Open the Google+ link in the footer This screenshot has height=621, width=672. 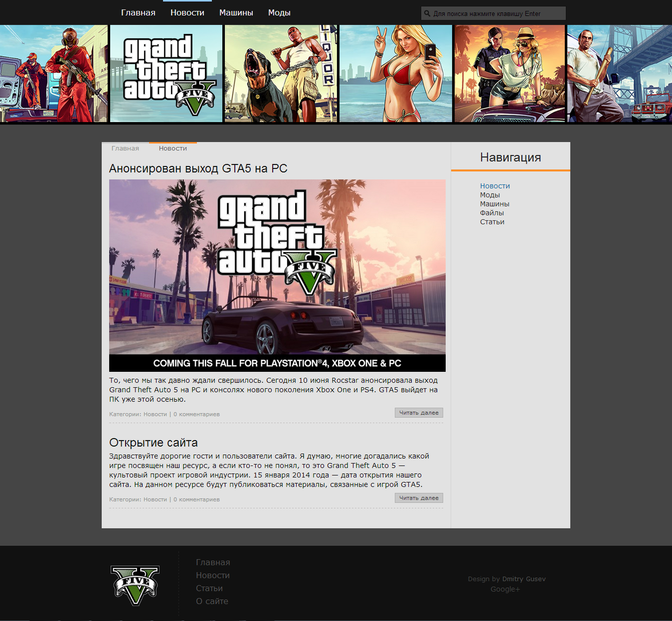pos(505,589)
